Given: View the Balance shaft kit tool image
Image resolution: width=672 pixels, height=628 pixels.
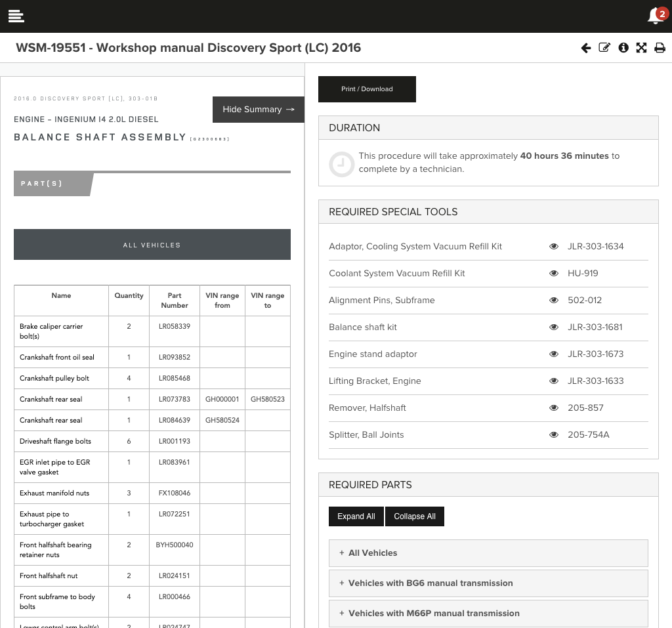Looking at the screenshot, I should click(x=554, y=327).
